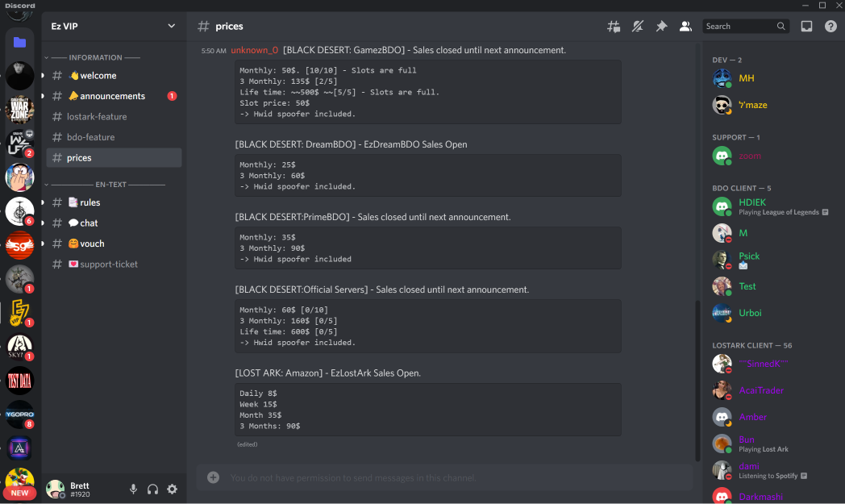Open member Urboi profile
The image size is (845, 504).
pos(772,313)
